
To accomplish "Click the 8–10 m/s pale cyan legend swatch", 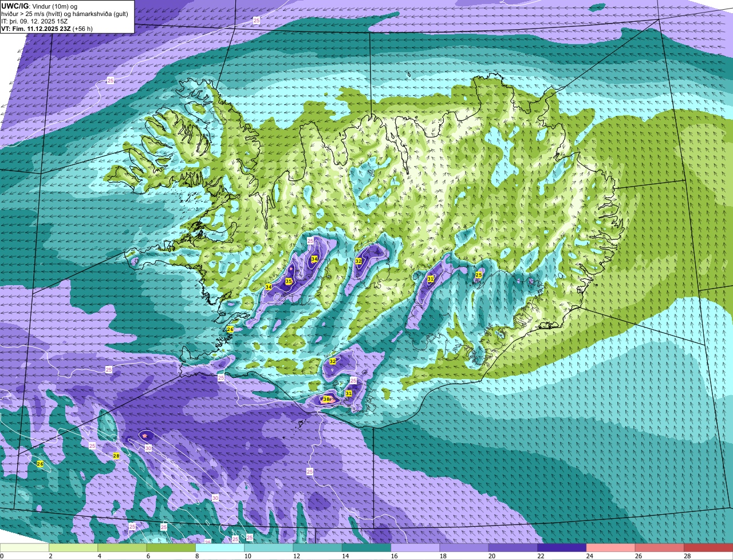I will [x=220, y=547].
